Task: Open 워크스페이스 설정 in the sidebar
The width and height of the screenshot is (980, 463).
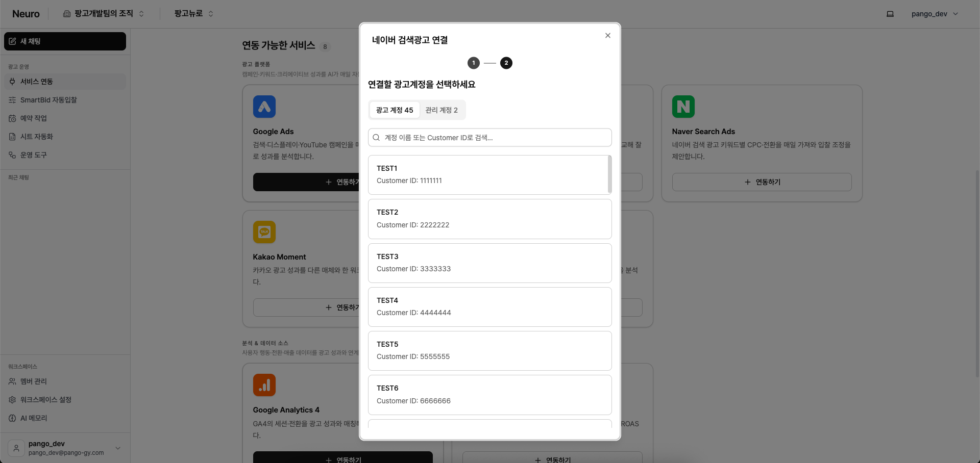Action: click(x=65, y=400)
